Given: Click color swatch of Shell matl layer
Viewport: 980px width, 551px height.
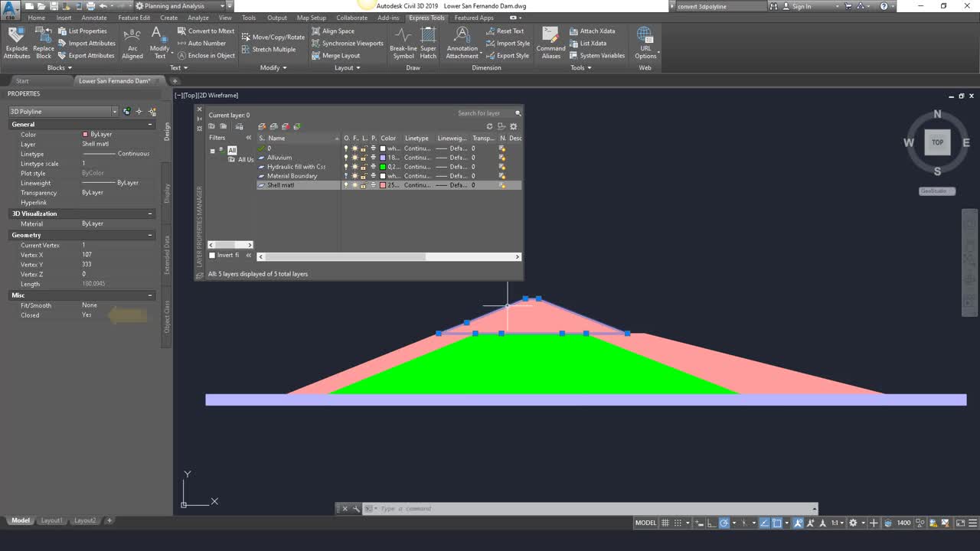Looking at the screenshot, I should click(x=383, y=185).
